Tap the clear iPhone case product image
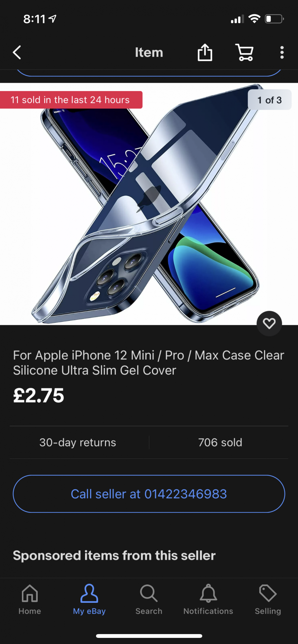The width and height of the screenshot is (298, 644). click(149, 204)
